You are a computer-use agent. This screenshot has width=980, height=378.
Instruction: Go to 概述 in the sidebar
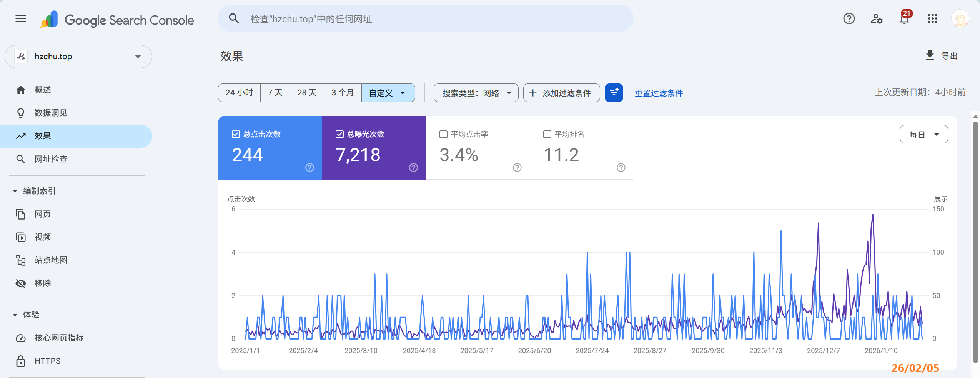click(x=76, y=90)
